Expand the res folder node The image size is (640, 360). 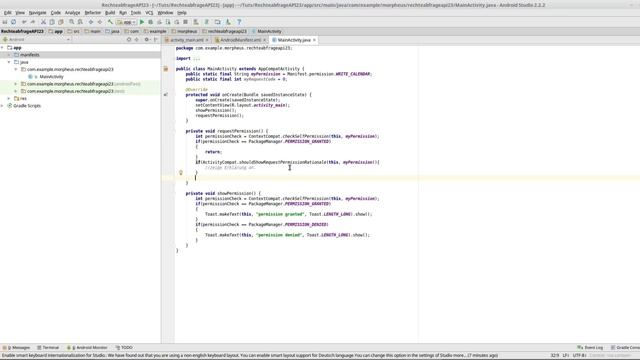(9, 98)
